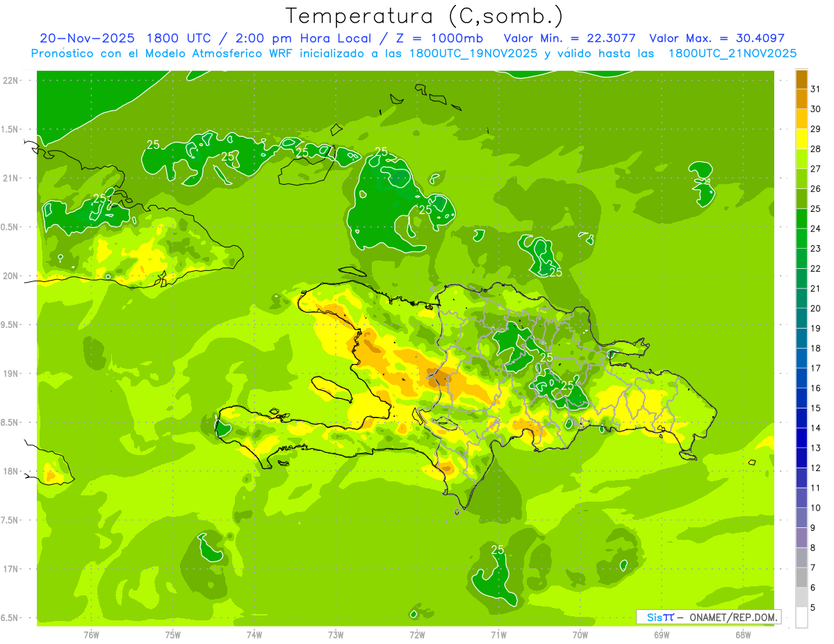Click the orange legend swatch between 30 and 31
This screenshot has height=644, width=834.
pos(801,99)
